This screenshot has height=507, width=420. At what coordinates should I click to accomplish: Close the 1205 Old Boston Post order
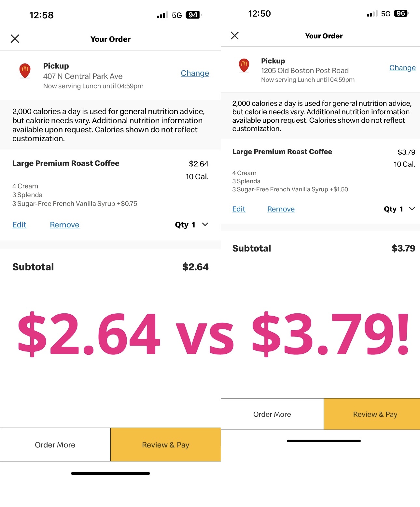tap(235, 36)
